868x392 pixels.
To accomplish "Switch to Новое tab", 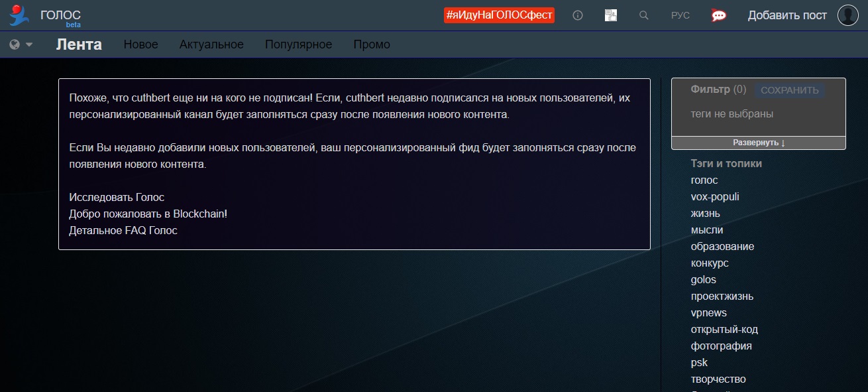I will pos(141,44).
